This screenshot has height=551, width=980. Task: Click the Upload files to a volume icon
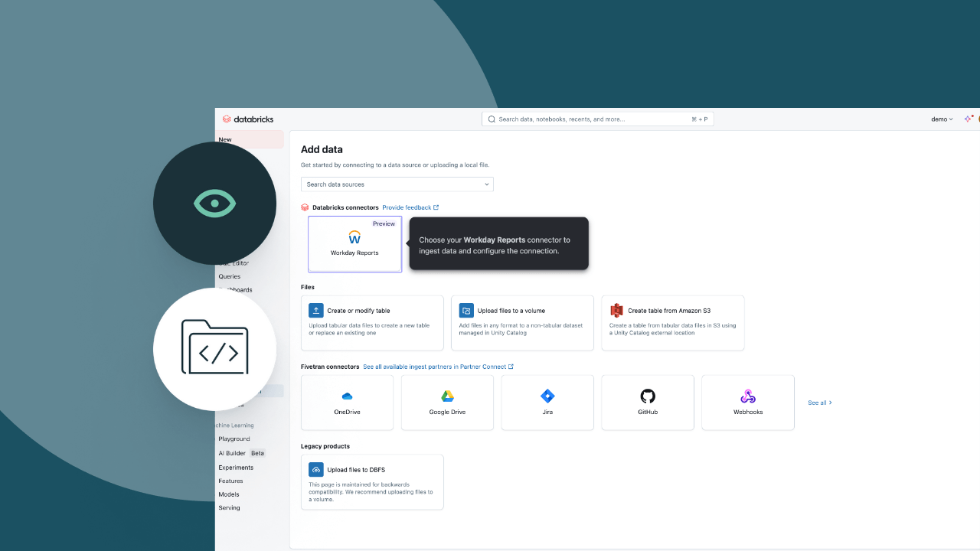pyautogui.click(x=466, y=311)
